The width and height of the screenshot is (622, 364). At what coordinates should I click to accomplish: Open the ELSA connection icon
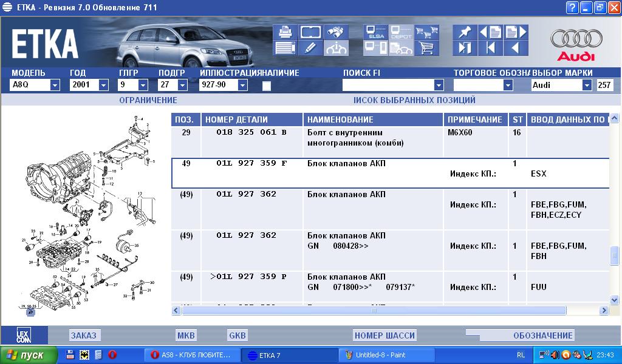375,32
